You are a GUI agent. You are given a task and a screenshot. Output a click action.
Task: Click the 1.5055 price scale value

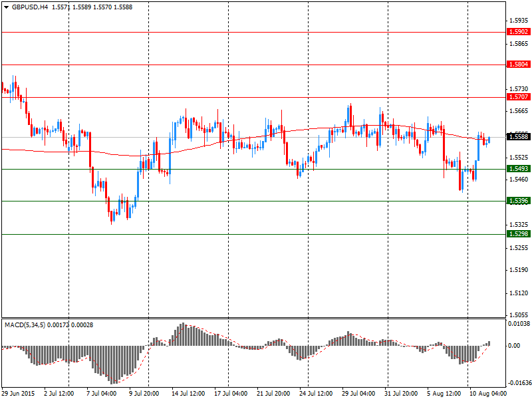519,315
